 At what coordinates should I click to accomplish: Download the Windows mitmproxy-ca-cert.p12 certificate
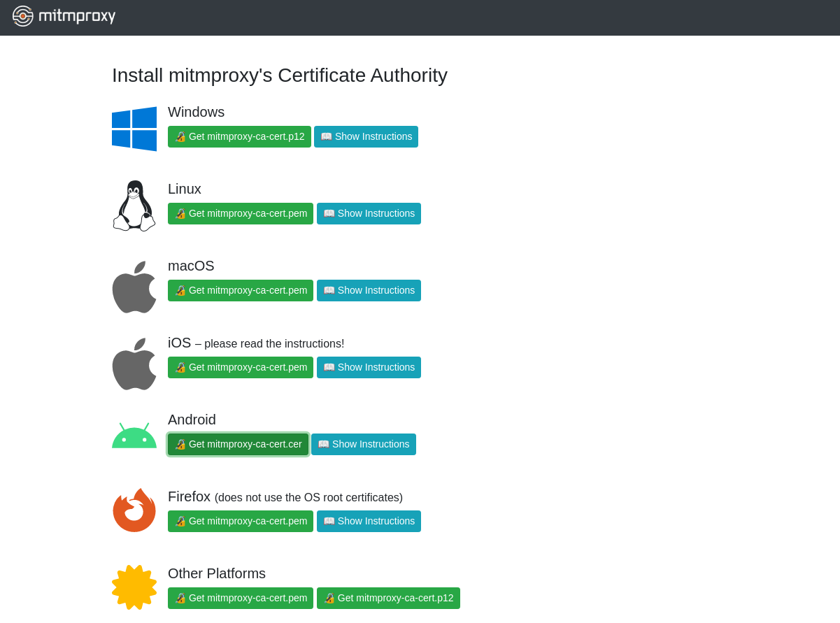click(x=239, y=137)
